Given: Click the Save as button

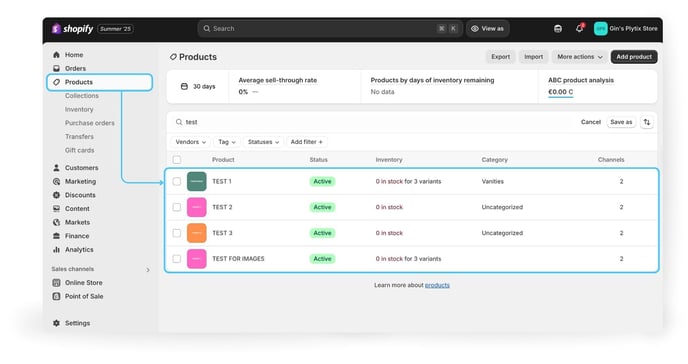Looking at the screenshot, I should (621, 122).
